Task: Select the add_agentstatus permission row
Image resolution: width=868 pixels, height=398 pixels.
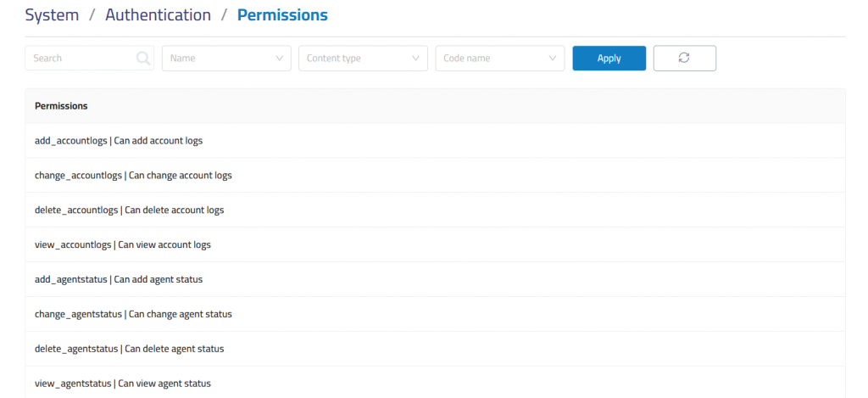Action: click(119, 279)
